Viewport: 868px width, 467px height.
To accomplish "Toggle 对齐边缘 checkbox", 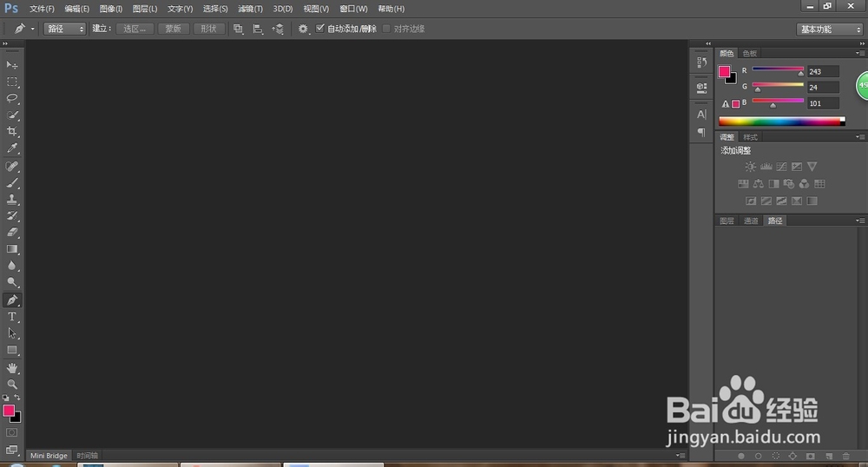I will 386,29.
